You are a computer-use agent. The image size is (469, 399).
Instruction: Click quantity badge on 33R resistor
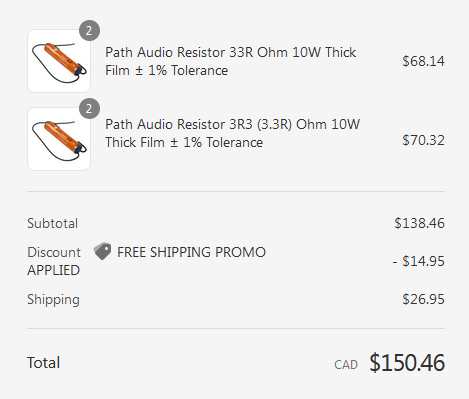89,31
